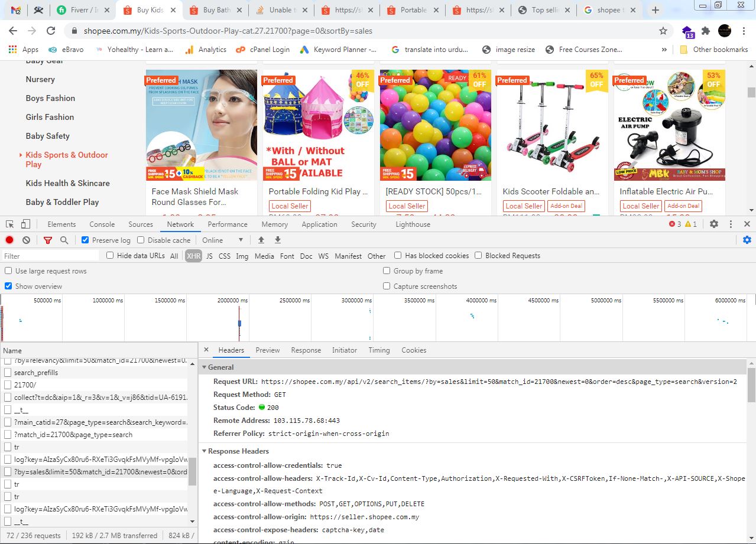Reload the page with the refresh icon
The image size is (756, 544).
point(51,31)
